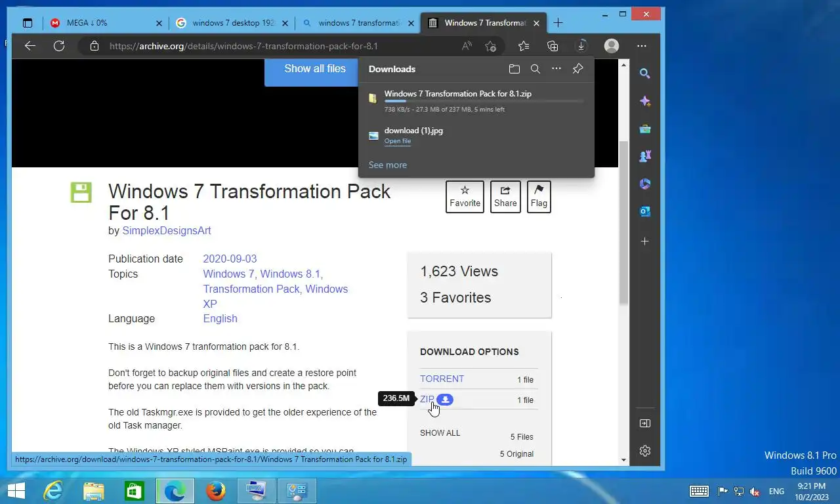This screenshot has width=840, height=504.
Task: Pin the Downloads panel
Action: (577, 69)
